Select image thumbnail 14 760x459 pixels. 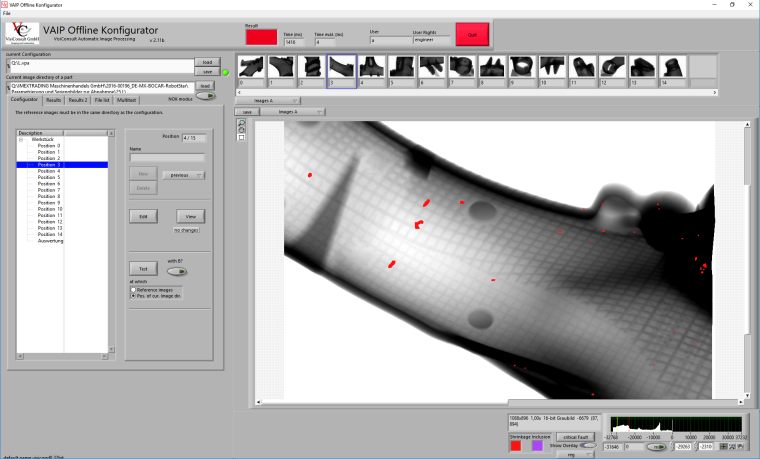[674, 68]
